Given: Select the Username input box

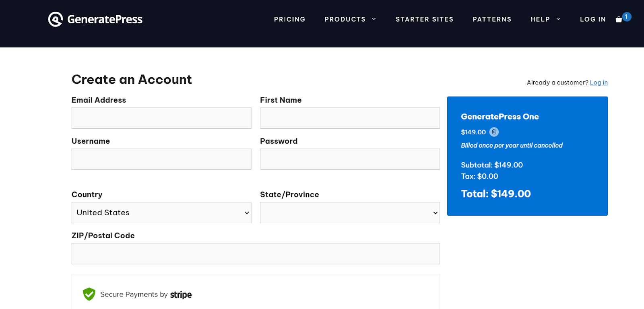Looking at the screenshot, I should click(x=161, y=159).
